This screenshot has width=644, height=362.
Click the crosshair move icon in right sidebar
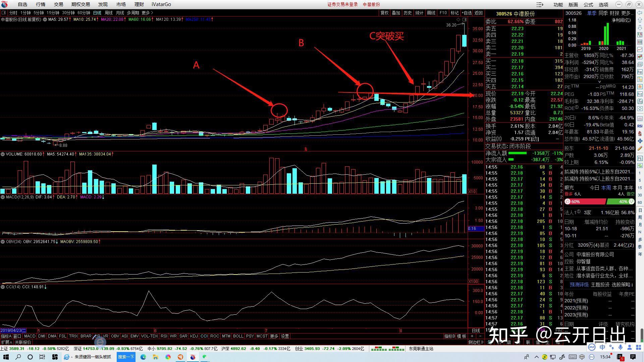640,141
